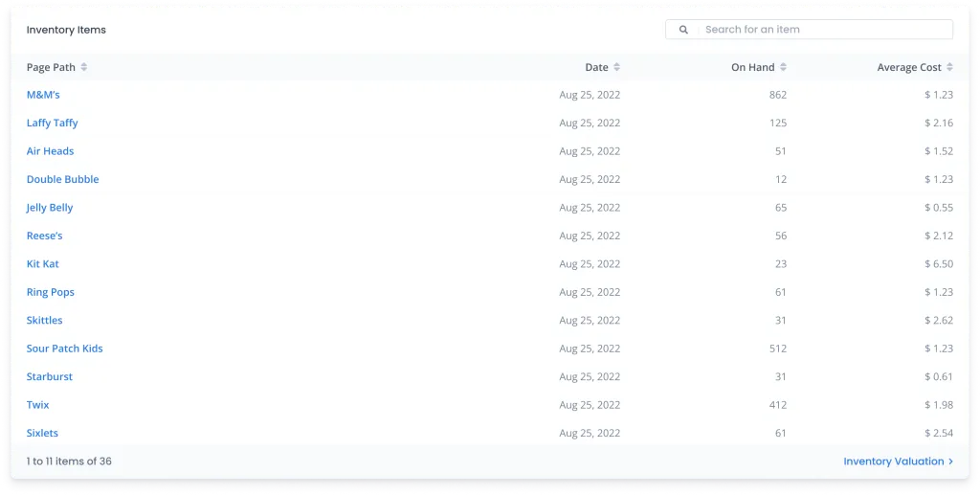
Task: Click average cost $ 1.98 for Twix
Action: (x=939, y=404)
